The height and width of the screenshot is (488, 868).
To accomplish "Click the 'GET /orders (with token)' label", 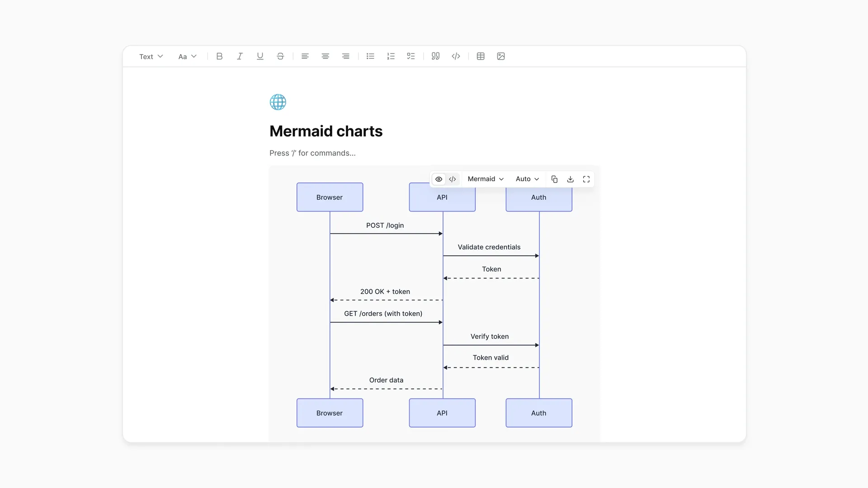I will (383, 314).
